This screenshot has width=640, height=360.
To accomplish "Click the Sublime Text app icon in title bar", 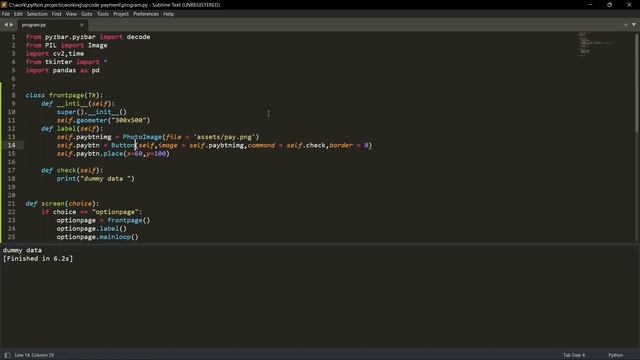I will [4, 5].
